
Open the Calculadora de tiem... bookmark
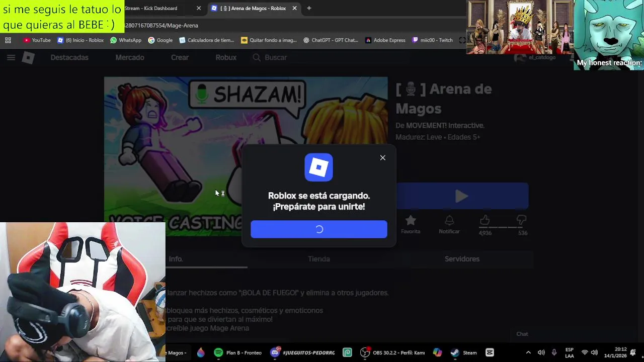click(x=207, y=40)
